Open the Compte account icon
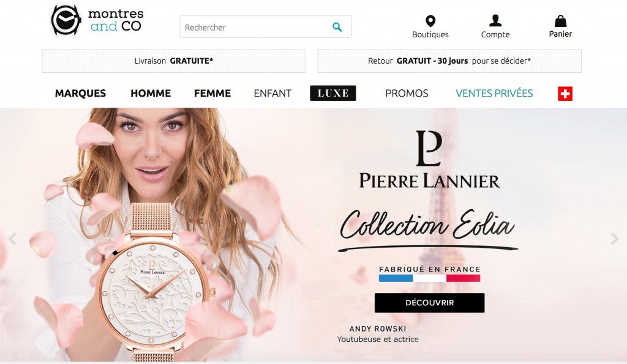The width and height of the screenshot is (627, 364). coord(495,20)
